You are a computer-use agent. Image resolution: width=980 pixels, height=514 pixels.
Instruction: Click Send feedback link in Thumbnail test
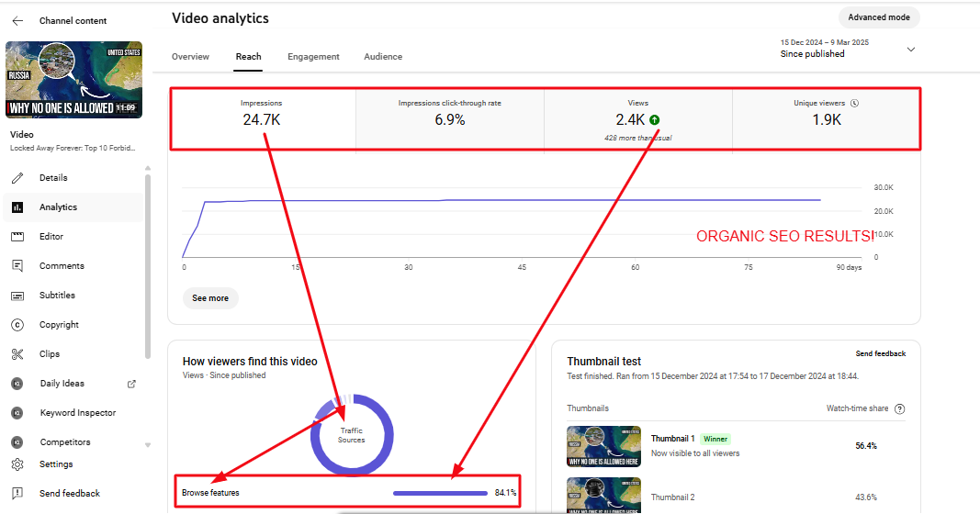coord(880,353)
